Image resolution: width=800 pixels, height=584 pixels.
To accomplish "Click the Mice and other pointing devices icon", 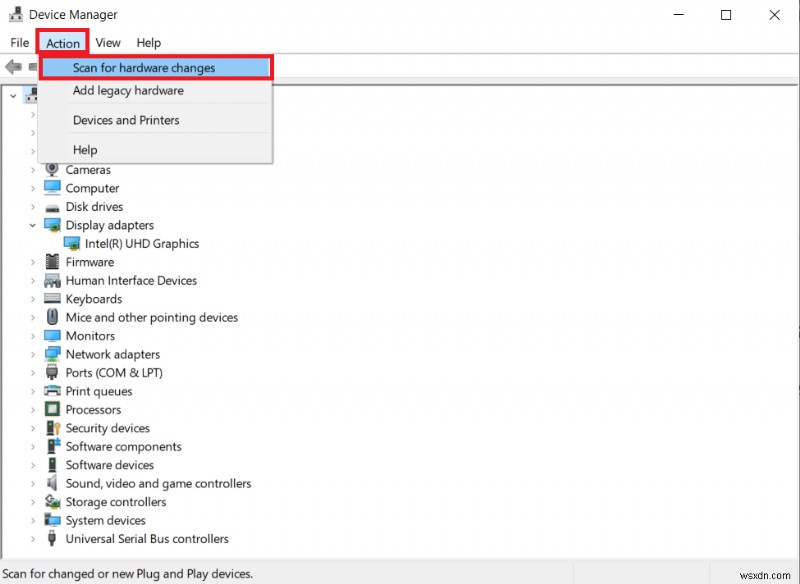I will [52, 317].
